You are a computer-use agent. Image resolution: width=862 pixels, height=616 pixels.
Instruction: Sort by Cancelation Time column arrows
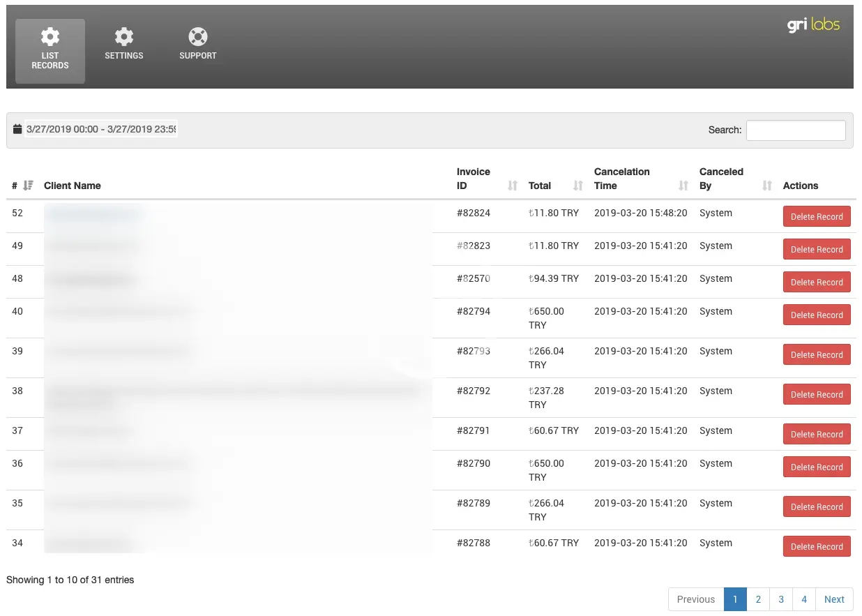(x=683, y=186)
